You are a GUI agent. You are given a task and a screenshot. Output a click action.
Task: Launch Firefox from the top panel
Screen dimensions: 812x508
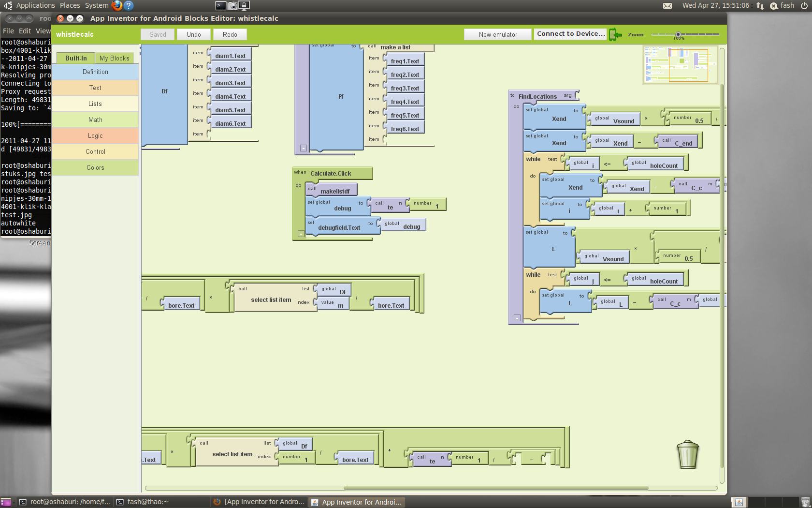pos(116,5)
